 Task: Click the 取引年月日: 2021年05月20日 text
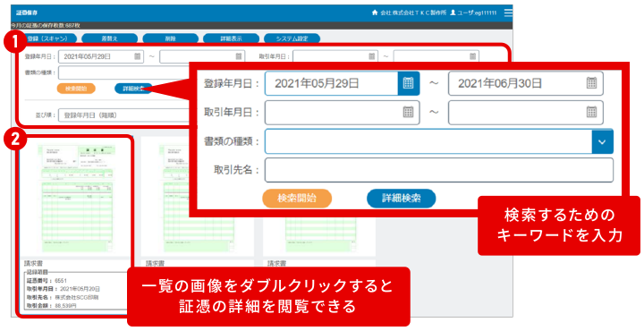pyautogui.click(x=64, y=289)
